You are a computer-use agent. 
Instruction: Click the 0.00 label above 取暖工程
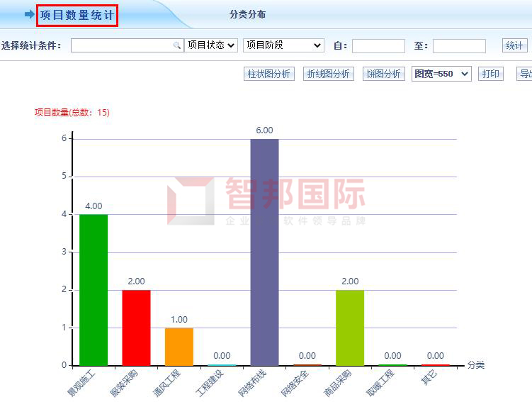(393, 356)
